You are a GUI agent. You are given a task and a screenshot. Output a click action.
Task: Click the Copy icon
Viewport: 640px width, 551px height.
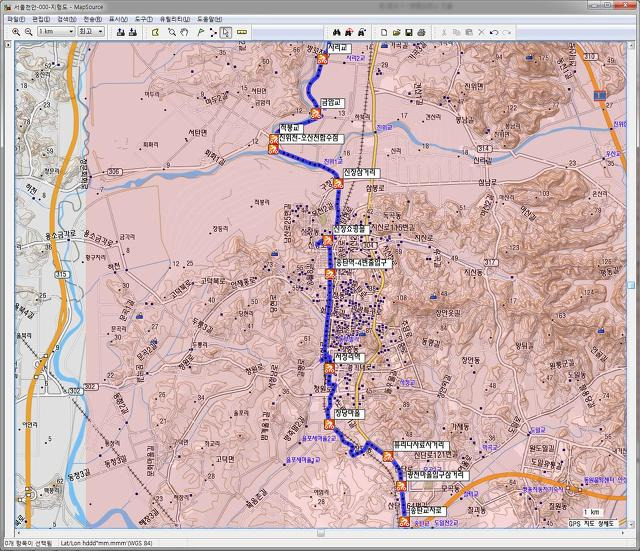tap(456, 32)
